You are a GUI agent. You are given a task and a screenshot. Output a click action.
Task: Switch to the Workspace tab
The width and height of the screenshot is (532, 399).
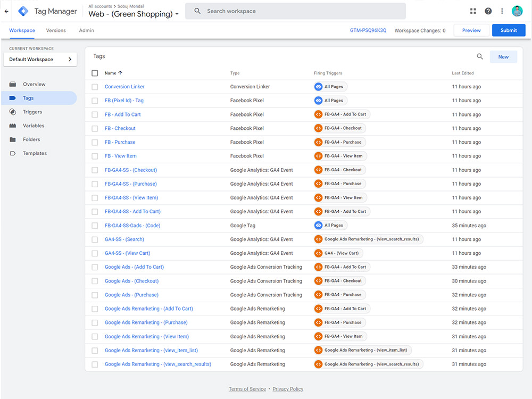(x=22, y=30)
